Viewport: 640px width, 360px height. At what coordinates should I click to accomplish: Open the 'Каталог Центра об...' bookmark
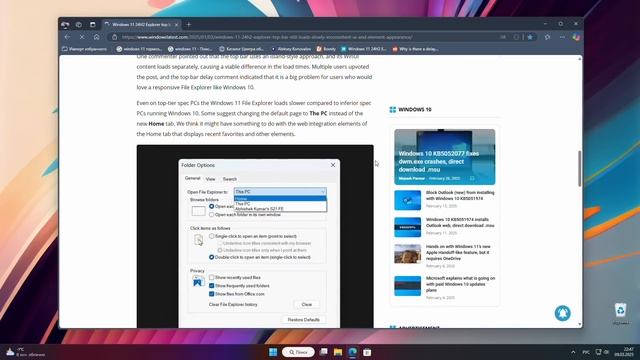[241, 49]
